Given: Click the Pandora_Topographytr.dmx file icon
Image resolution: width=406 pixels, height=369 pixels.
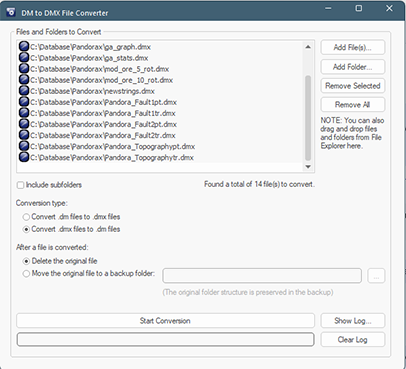Looking at the screenshot, I should click(x=24, y=157).
